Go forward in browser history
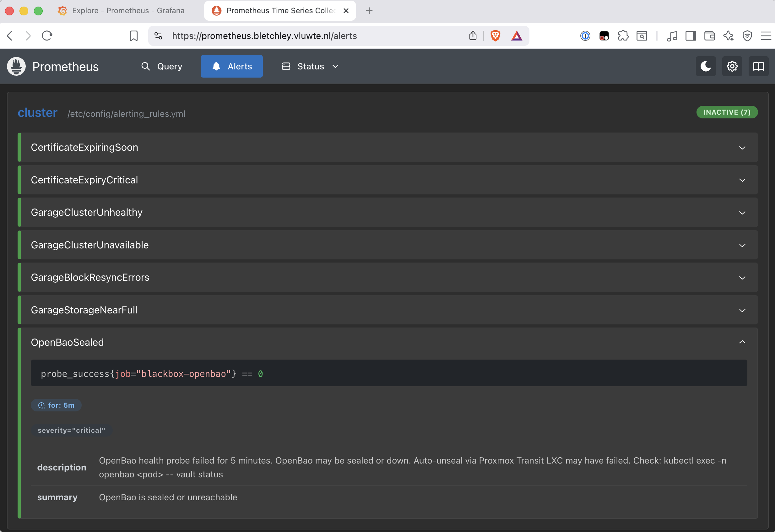Viewport: 775px width, 532px height. pyautogui.click(x=28, y=36)
